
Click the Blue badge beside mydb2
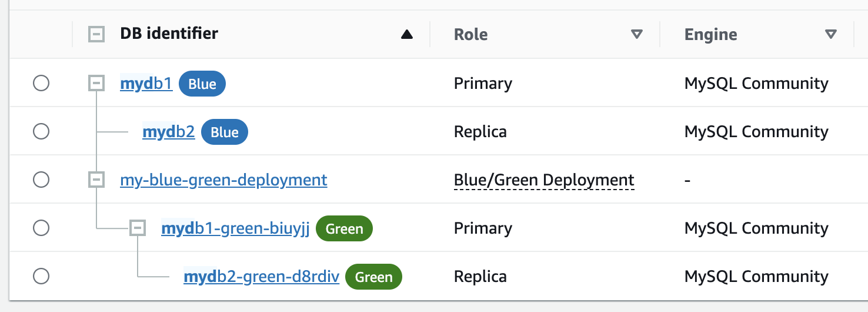[224, 132]
